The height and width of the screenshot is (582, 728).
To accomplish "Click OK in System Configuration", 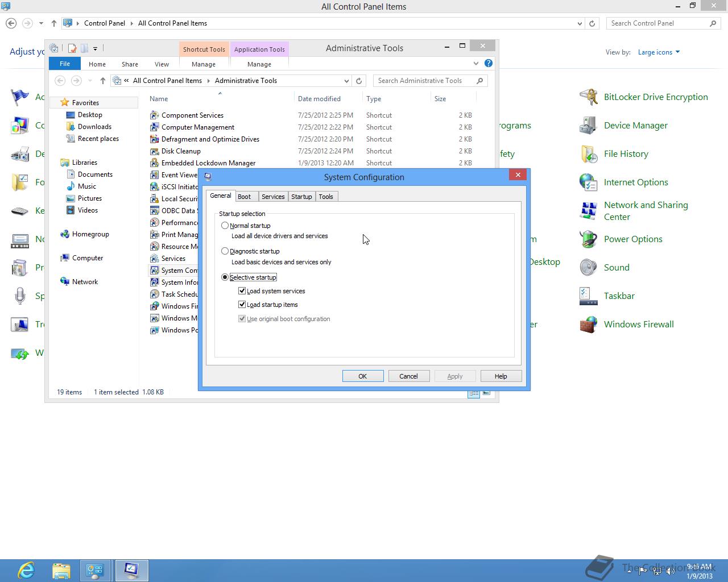I will click(x=363, y=376).
